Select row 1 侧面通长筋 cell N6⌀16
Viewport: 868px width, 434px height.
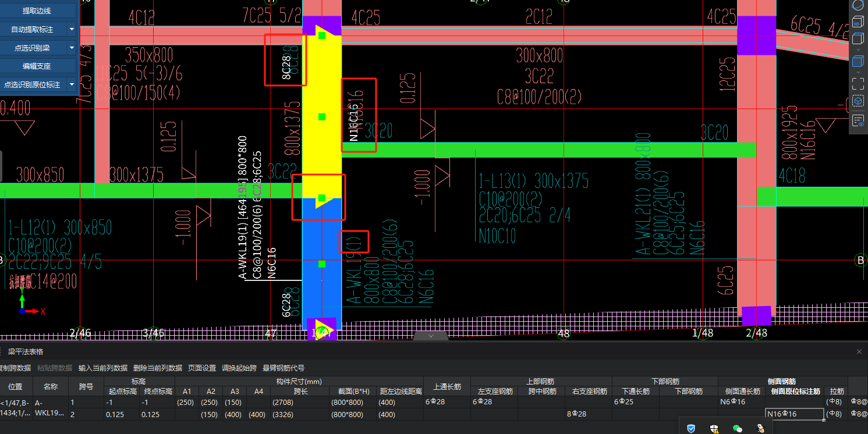point(742,402)
